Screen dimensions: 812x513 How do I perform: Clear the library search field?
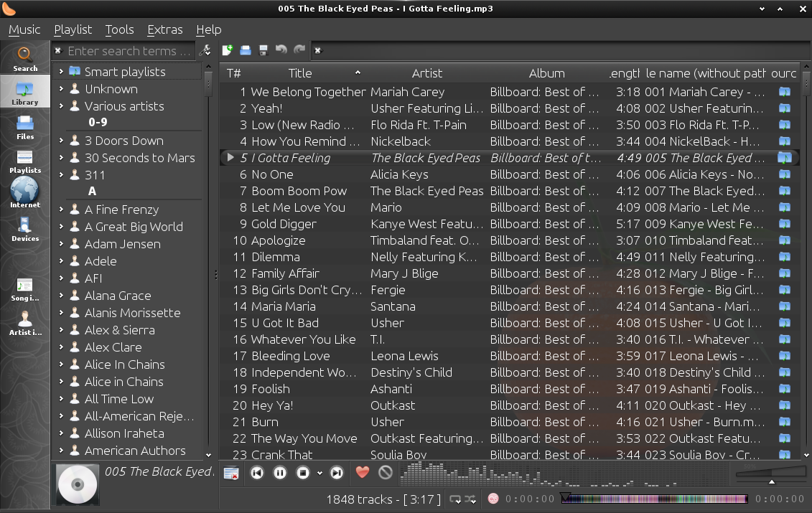pos(58,50)
